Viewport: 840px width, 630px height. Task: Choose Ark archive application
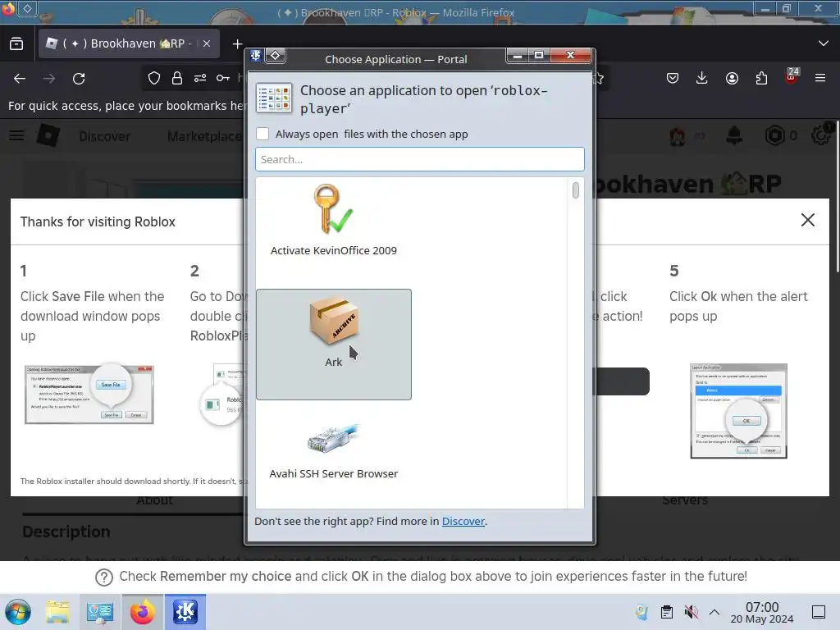[333, 345]
